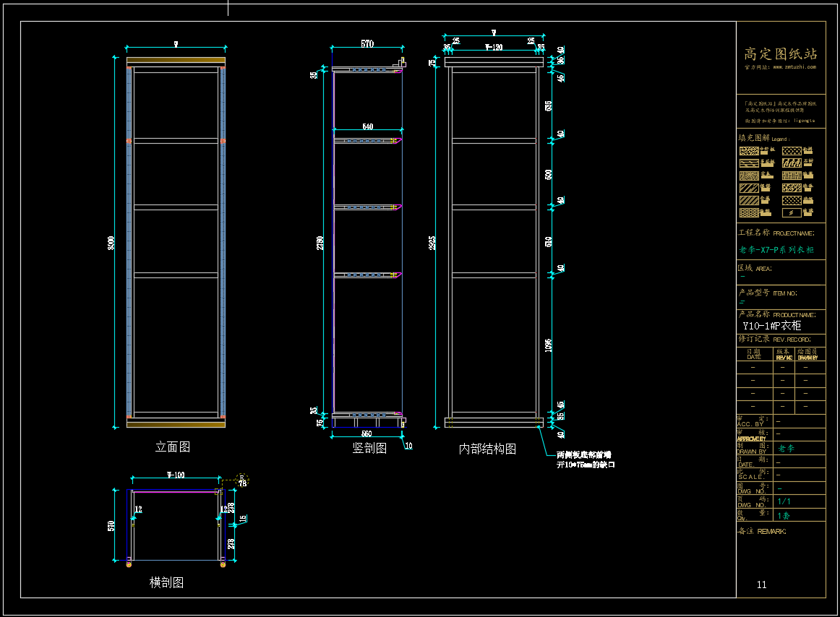The width and height of the screenshot is (840, 617).
Task: Select the 2925 dimension on the internal structure view
Action: coord(432,243)
